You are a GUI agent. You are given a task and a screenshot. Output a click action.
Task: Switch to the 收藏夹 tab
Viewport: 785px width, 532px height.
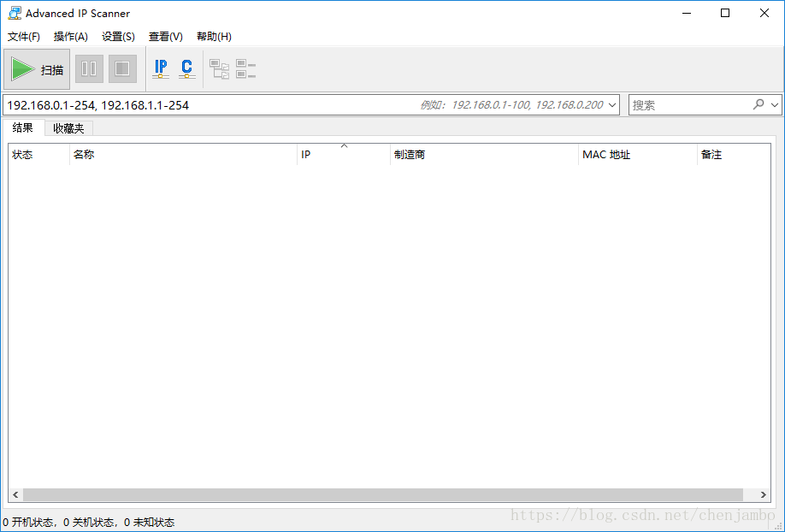[x=68, y=129]
